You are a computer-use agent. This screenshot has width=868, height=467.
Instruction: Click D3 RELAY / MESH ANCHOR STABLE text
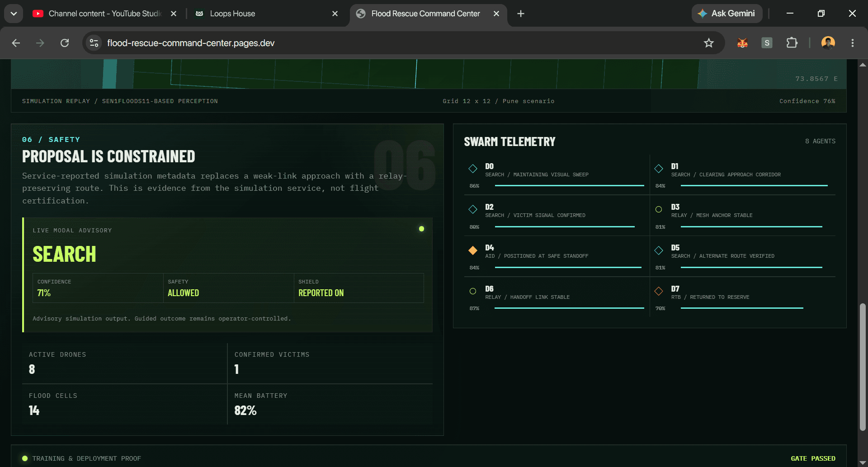click(x=712, y=215)
